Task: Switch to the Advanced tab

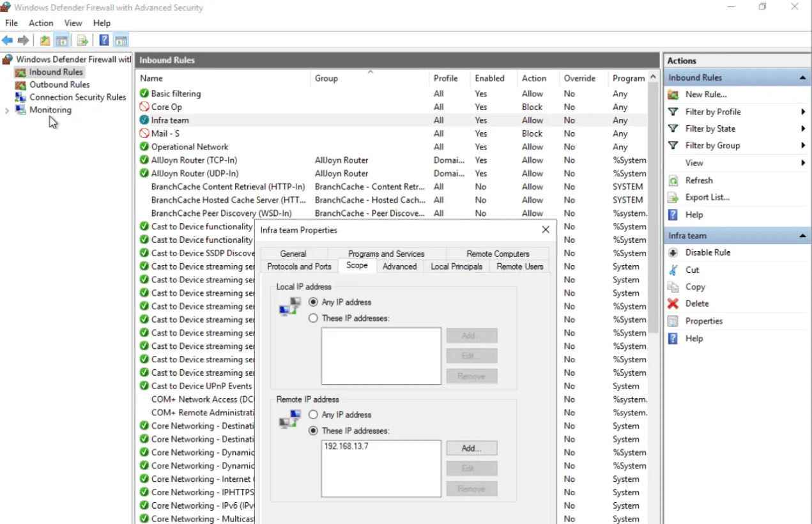Action: (399, 266)
